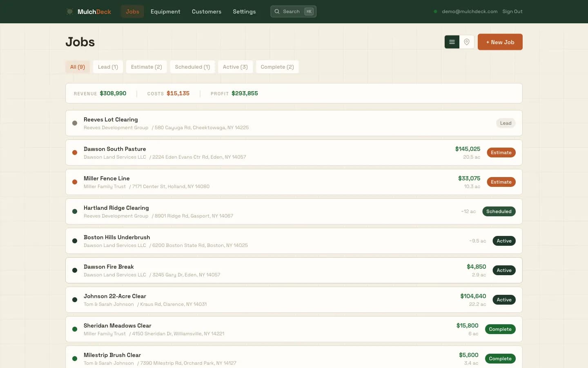The width and height of the screenshot is (588, 368).
Task: Open the Jobs nav item
Action: (x=132, y=11)
